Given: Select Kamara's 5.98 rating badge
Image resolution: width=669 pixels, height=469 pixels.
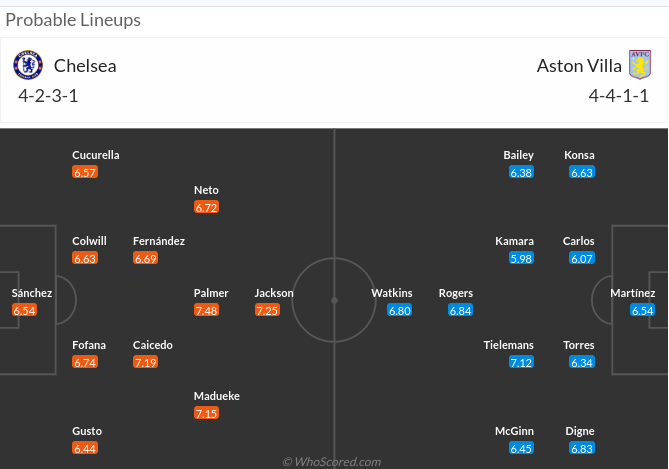Looking at the screenshot, I should [x=521, y=258].
